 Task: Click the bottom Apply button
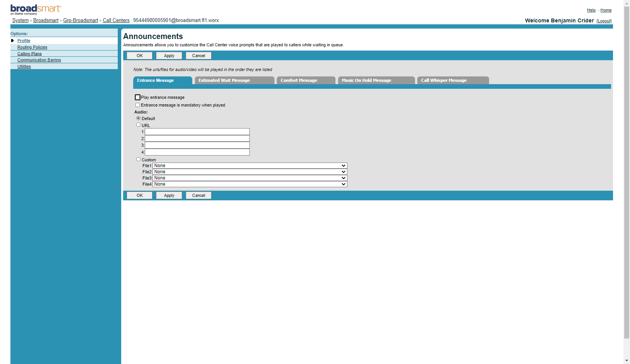click(169, 195)
